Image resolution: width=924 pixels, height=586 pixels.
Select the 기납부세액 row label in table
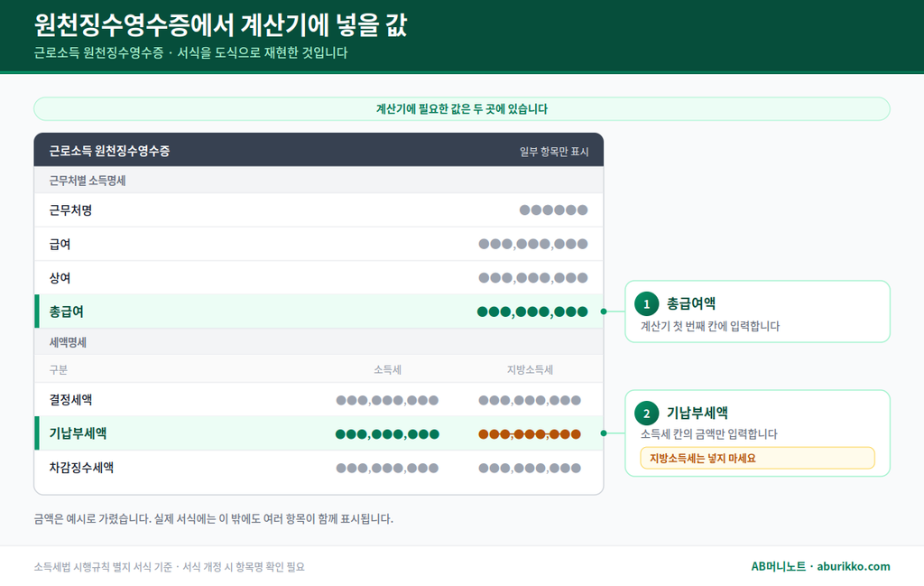coord(78,433)
